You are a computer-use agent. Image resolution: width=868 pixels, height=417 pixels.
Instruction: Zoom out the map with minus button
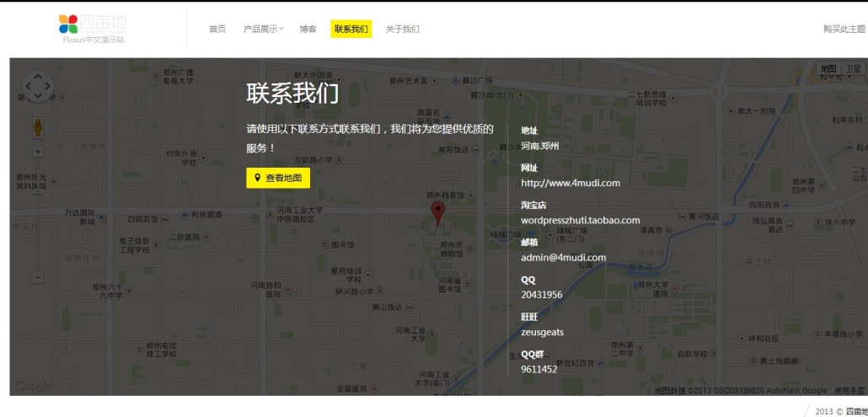point(38,277)
